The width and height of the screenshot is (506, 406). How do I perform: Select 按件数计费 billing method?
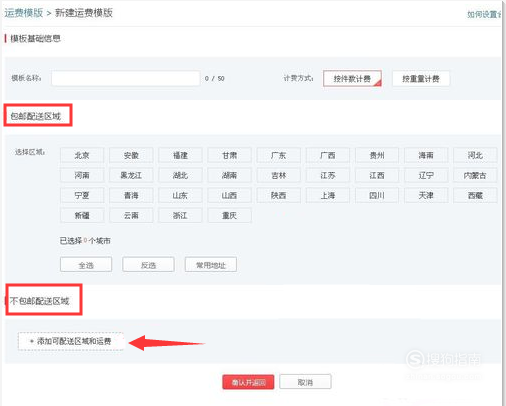pos(352,79)
